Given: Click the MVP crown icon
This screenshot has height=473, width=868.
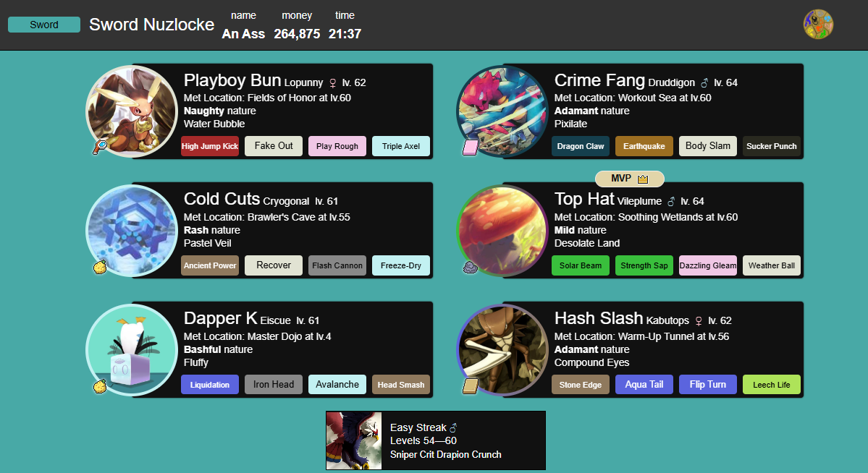Looking at the screenshot, I should tap(643, 179).
